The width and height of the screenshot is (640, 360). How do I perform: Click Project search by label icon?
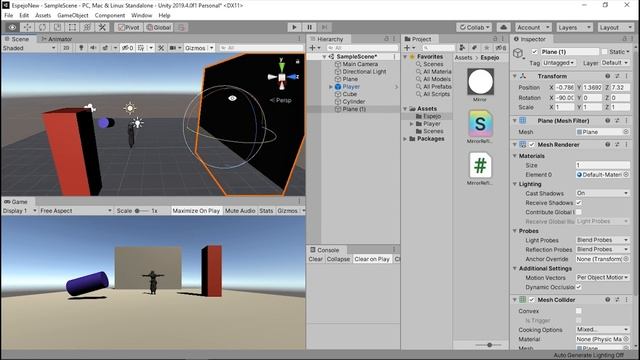(x=474, y=48)
